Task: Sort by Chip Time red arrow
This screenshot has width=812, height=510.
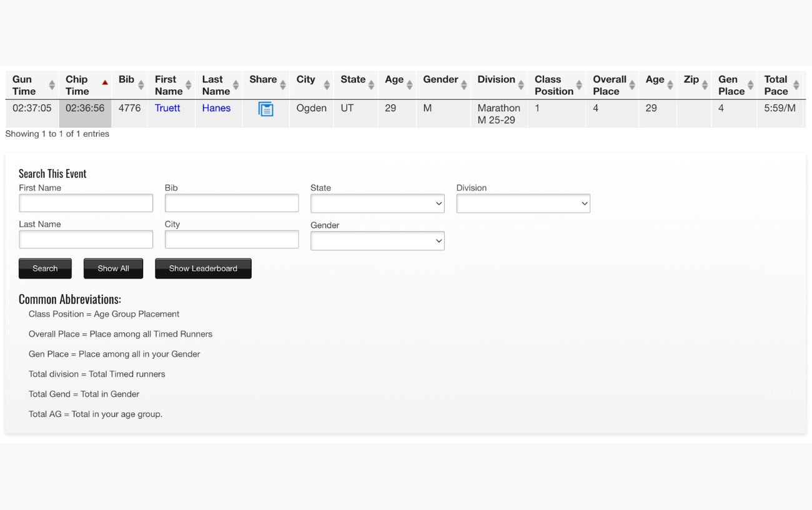Action: (x=105, y=82)
